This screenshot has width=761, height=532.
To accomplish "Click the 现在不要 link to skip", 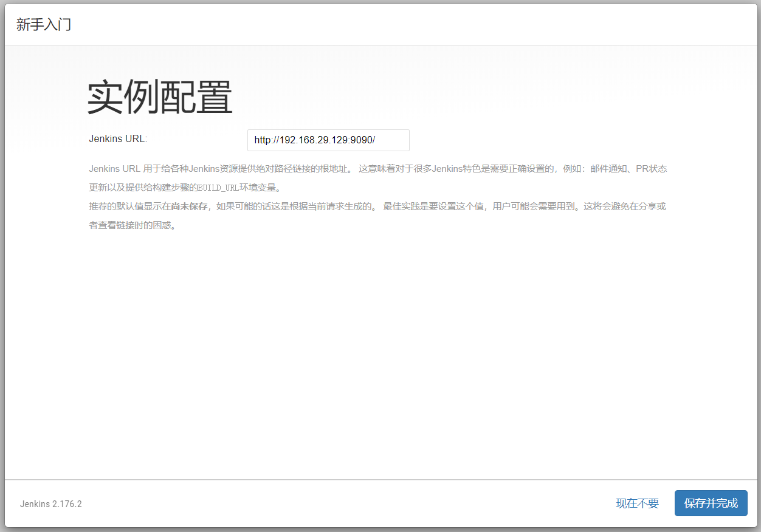I will click(636, 503).
